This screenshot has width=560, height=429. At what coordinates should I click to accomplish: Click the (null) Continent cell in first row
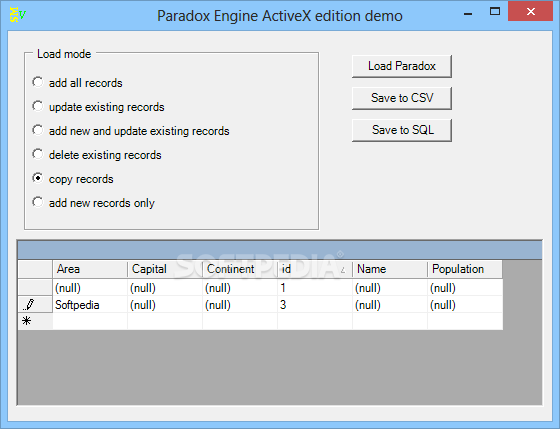(x=240, y=288)
